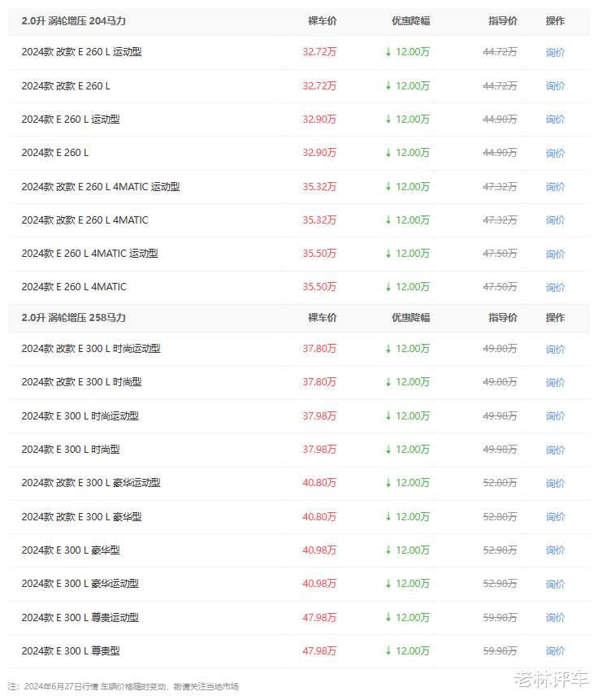Click 询价 for 2024款 E 260 L 4MATIC
The height and width of the screenshot is (700, 598).
(x=555, y=287)
